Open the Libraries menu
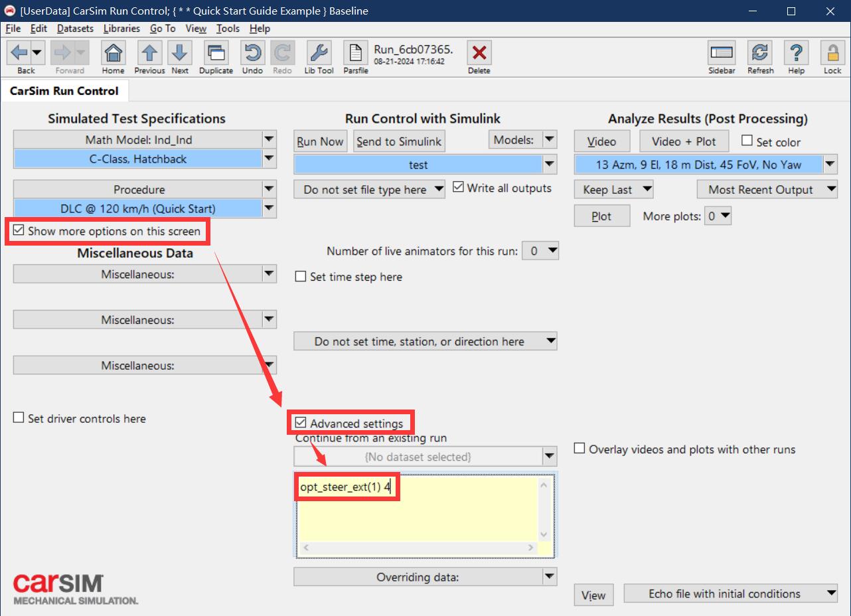This screenshot has width=851, height=616. coord(121,29)
